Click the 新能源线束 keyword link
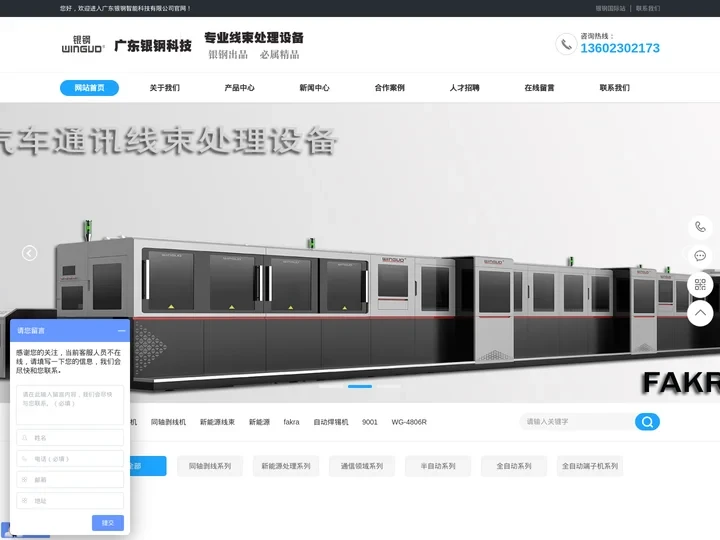Viewport: 720px width, 540px height. (217, 422)
